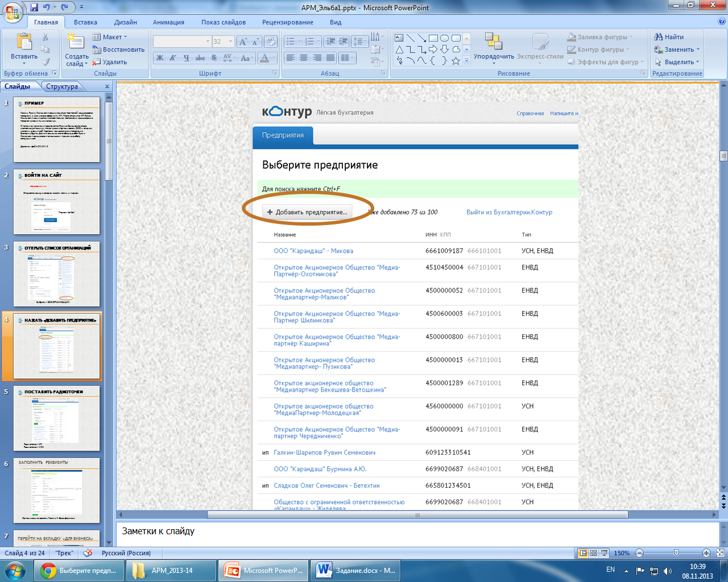Click the Decrease indent icon
The image size is (728, 582).
coord(330,41)
